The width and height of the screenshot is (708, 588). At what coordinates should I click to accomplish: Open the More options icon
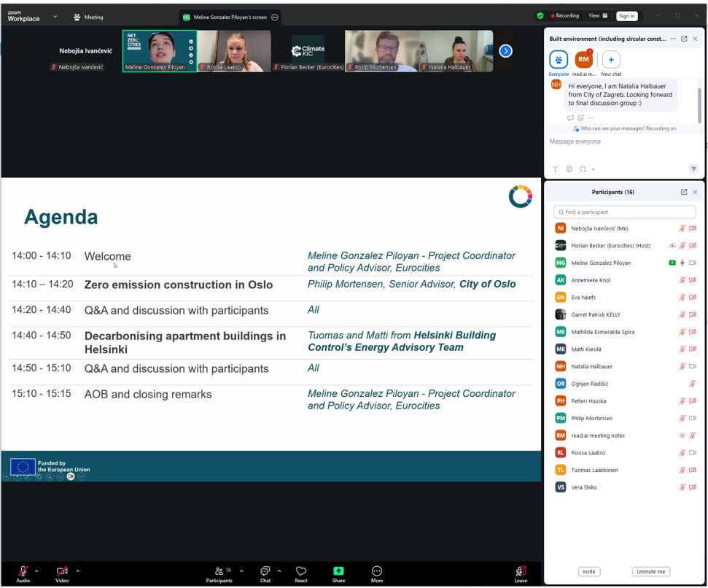[x=377, y=571]
